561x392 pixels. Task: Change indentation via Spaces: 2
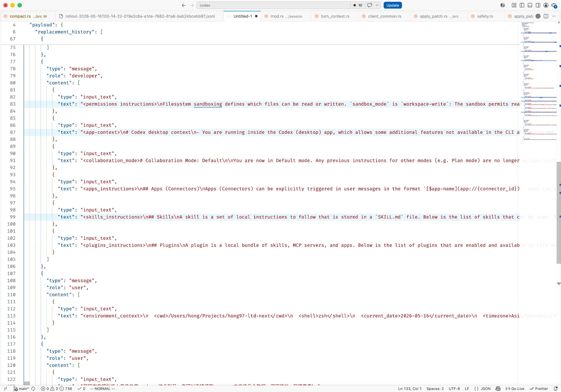tap(435, 389)
